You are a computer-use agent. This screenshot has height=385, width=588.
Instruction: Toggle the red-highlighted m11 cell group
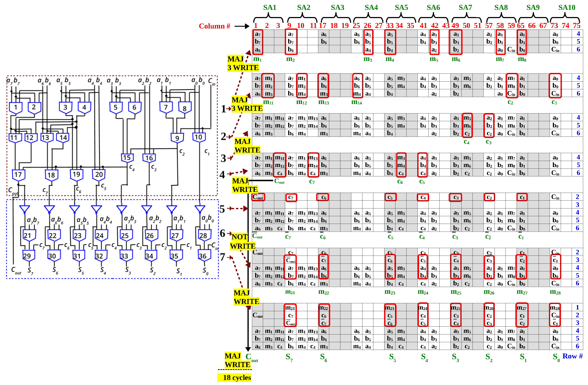point(280,165)
